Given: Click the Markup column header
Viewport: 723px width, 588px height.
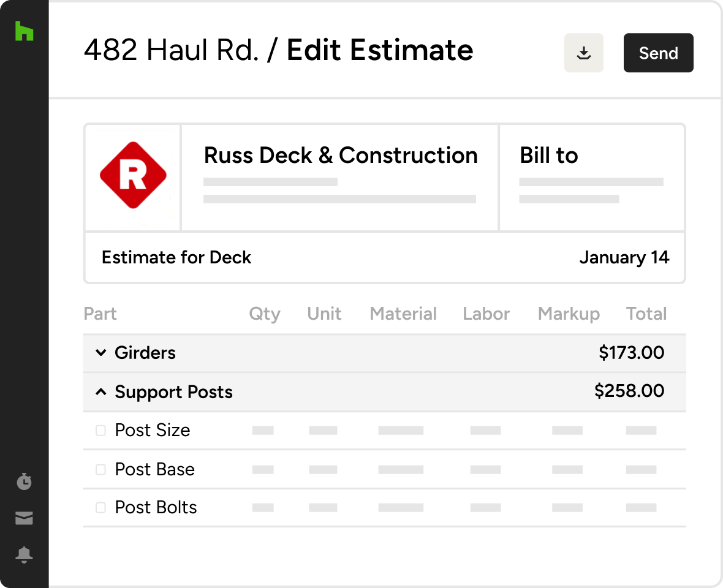Looking at the screenshot, I should (569, 314).
